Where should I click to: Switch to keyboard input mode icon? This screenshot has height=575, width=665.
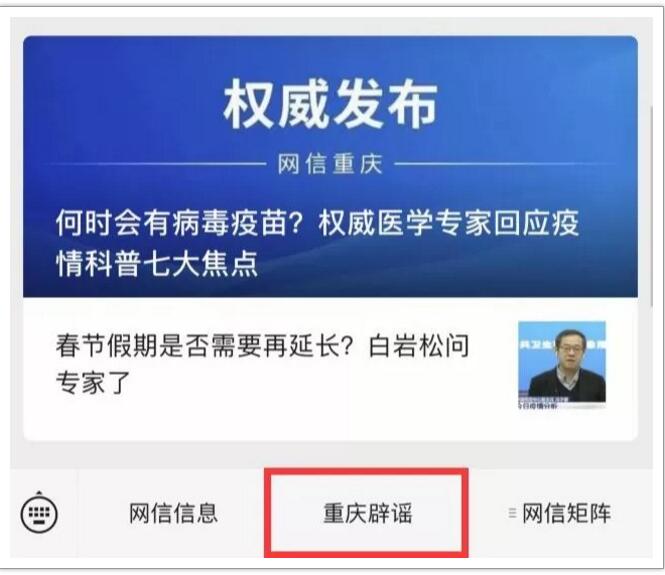pyautogui.click(x=39, y=513)
